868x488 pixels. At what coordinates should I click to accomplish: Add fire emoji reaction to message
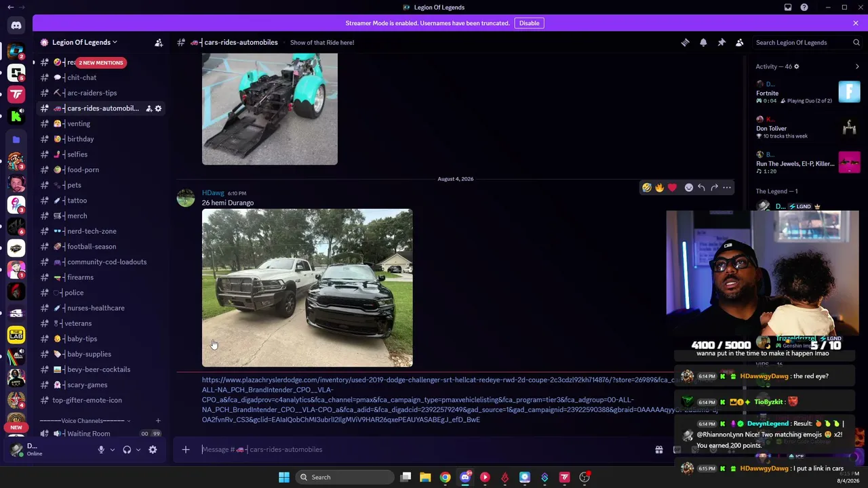659,188
